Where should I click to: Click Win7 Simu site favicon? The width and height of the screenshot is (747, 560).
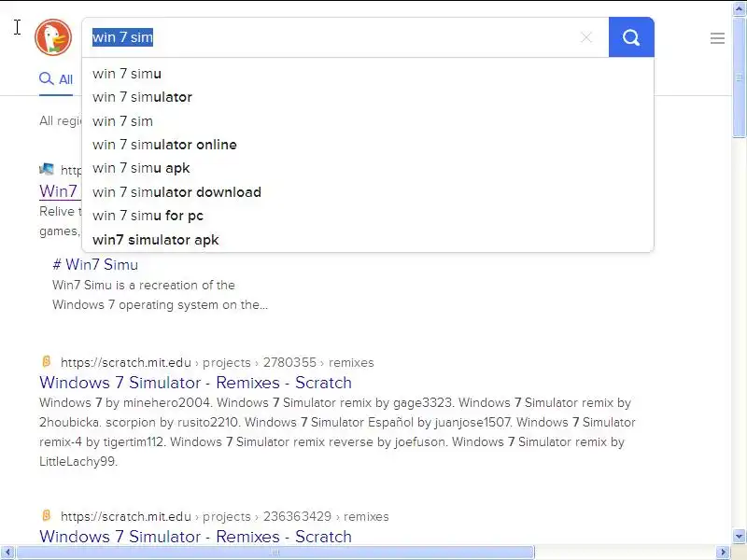pos(46,169)
